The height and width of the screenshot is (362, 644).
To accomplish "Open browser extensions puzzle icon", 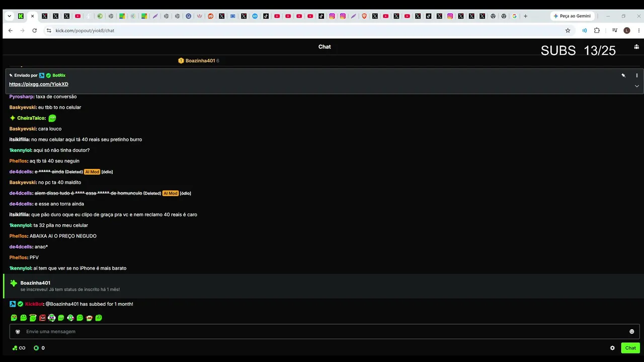I will tap(597, 30).
